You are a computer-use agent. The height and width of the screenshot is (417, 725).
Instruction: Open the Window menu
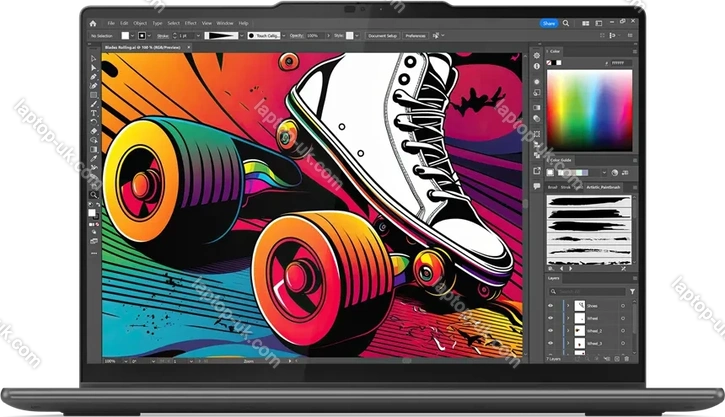[224, 22]
